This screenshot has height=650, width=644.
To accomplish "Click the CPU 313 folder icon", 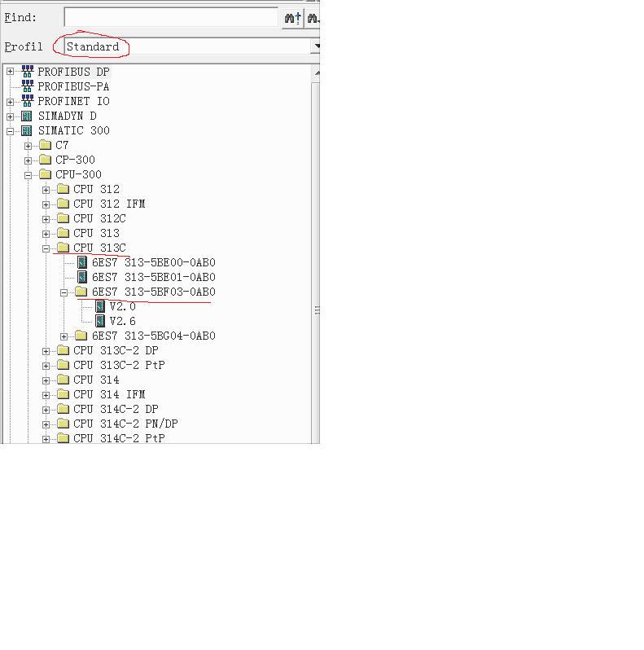I will [63, 233].
